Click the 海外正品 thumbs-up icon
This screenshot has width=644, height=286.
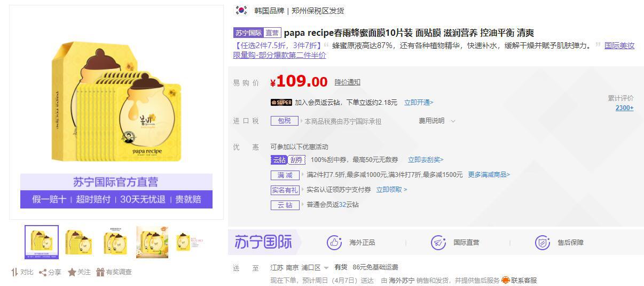click(334, 243)
